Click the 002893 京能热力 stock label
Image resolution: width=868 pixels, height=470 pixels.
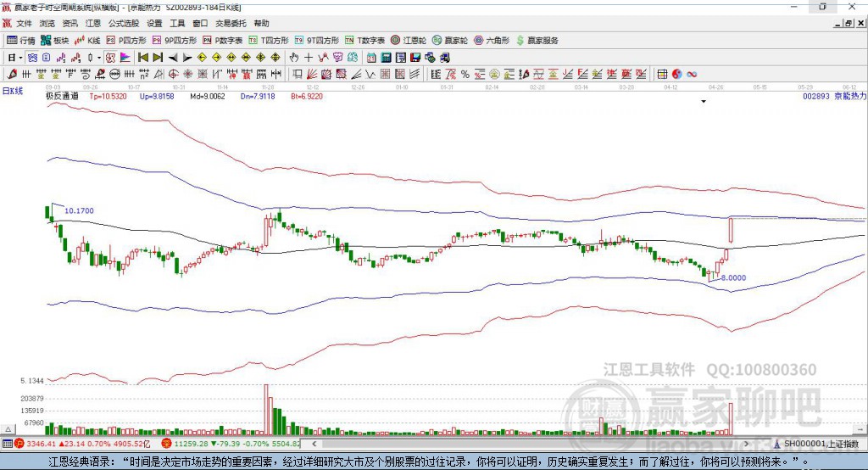[834, 97]
